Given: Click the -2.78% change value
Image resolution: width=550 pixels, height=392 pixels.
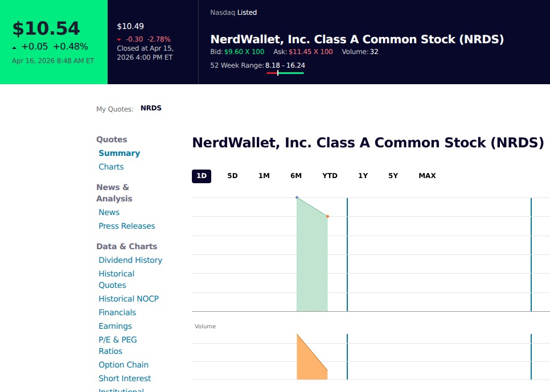Looking at the screenshot, I should click(158, 39).
